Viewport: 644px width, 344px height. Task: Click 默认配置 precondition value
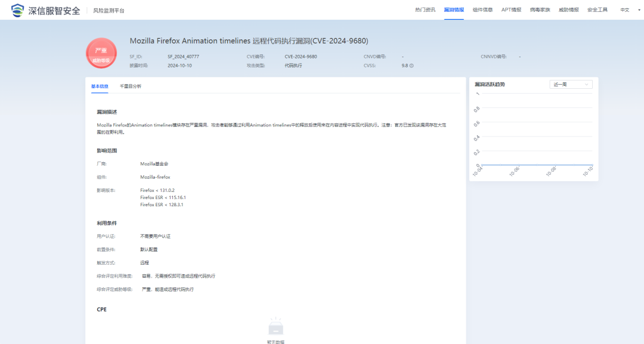(x=148, y=250)
